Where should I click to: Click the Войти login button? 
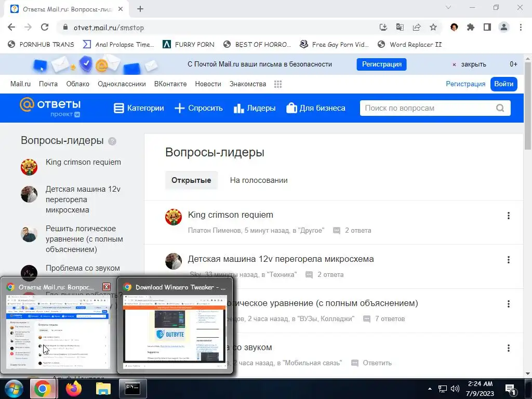[503, 84]
